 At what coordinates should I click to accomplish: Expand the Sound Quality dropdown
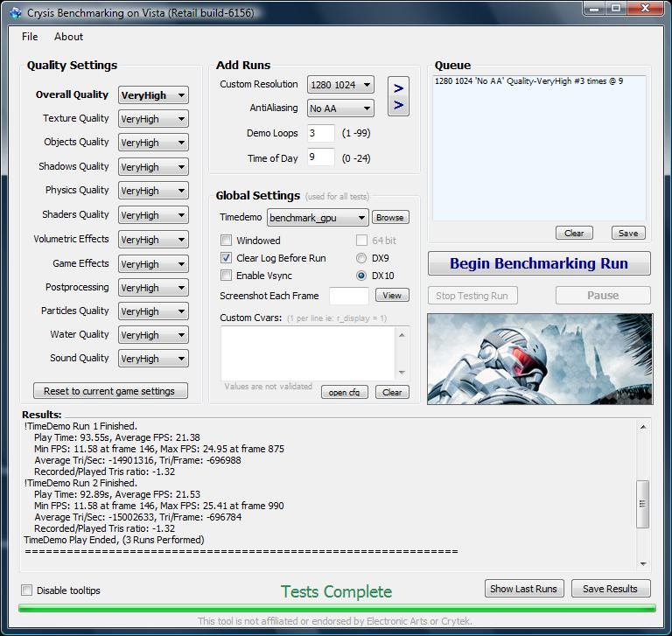153,359
